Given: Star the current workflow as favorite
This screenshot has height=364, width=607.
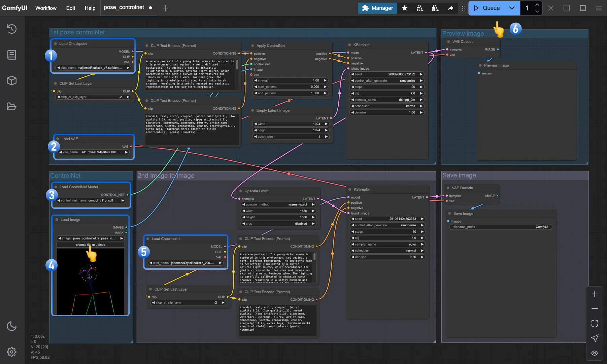Looking at the screenshot, I should tap(405, 8).
